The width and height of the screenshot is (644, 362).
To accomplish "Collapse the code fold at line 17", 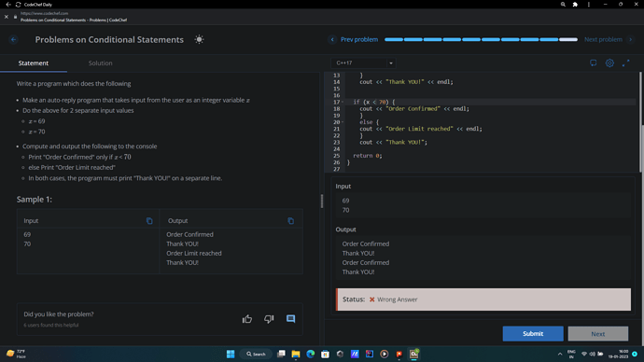I will (x=343, y=103).
